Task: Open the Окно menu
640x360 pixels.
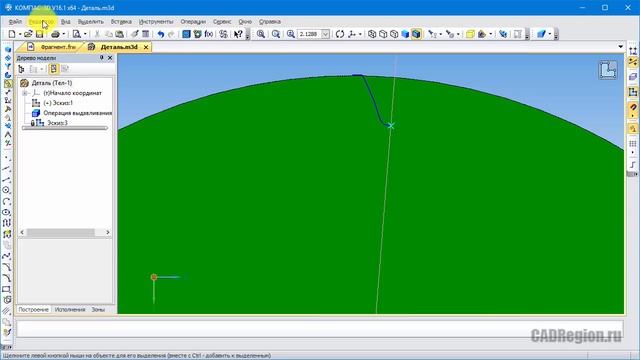Action: click(x=245, y=22)
